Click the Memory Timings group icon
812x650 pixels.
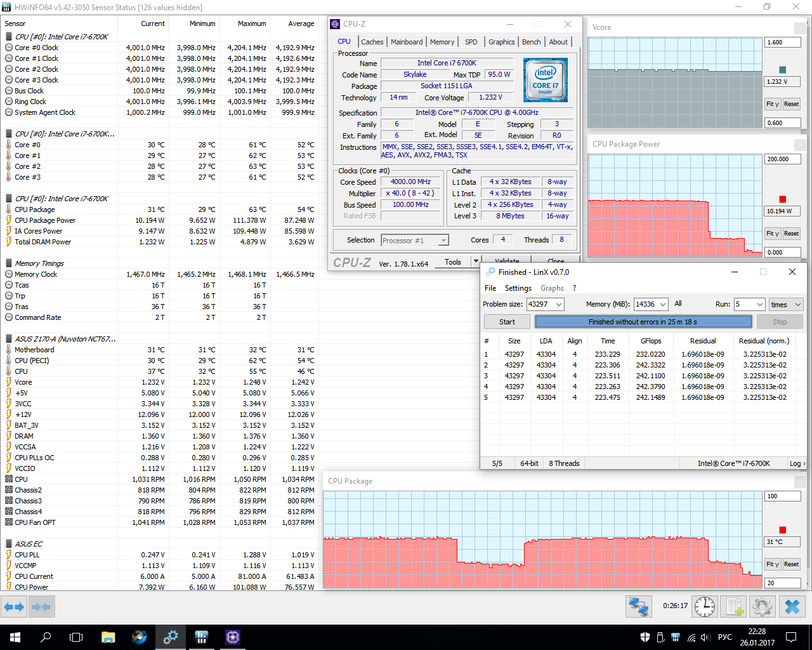9,263
